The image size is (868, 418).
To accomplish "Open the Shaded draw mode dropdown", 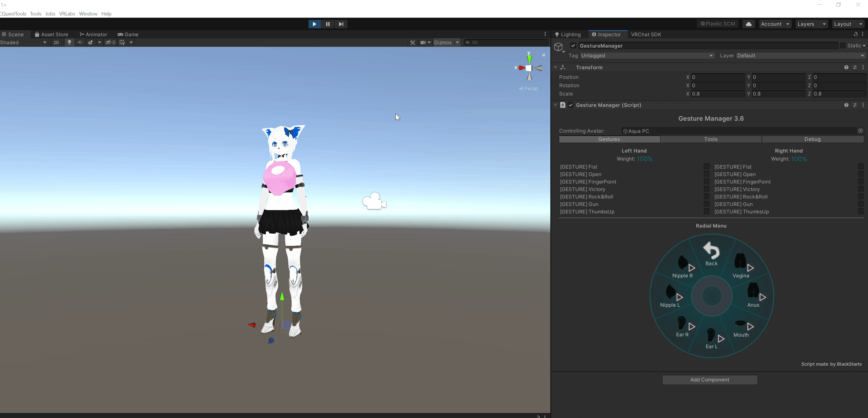I will (24, 42).
